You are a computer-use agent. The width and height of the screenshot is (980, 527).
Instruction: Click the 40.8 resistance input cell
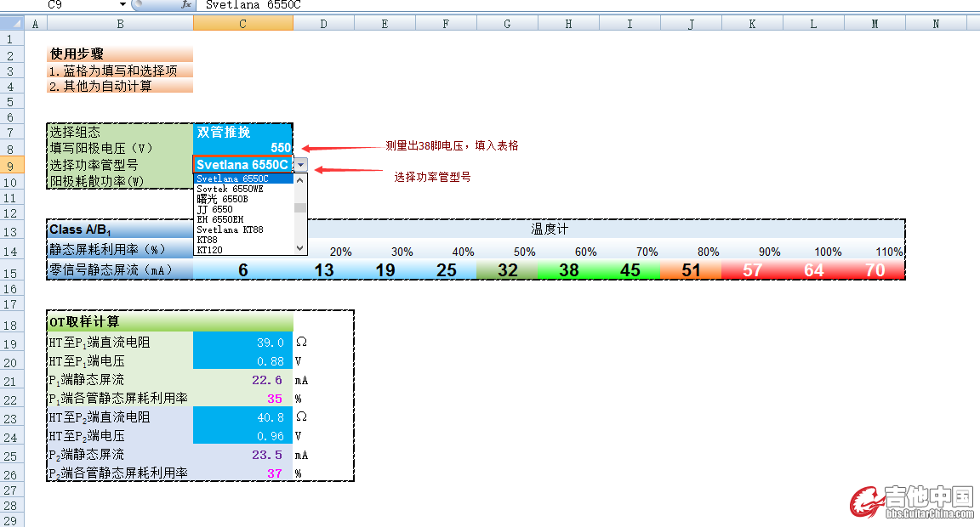click(243, 417)
